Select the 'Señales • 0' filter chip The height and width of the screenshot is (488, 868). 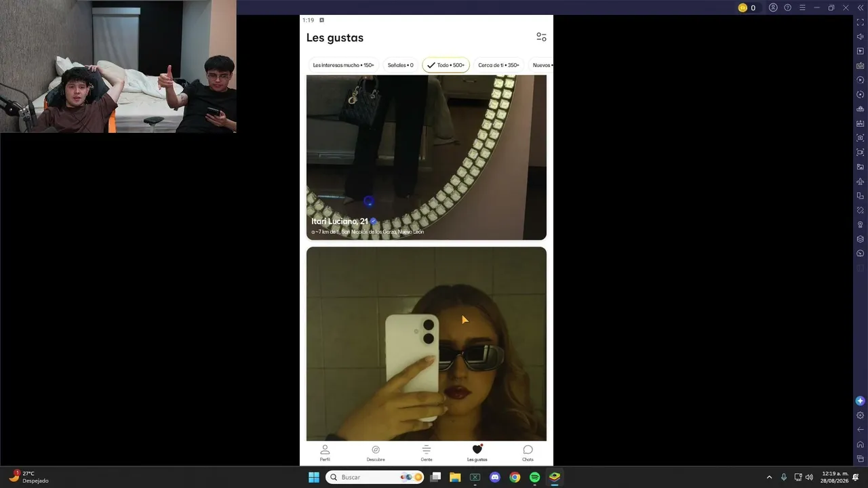(400, 65)
